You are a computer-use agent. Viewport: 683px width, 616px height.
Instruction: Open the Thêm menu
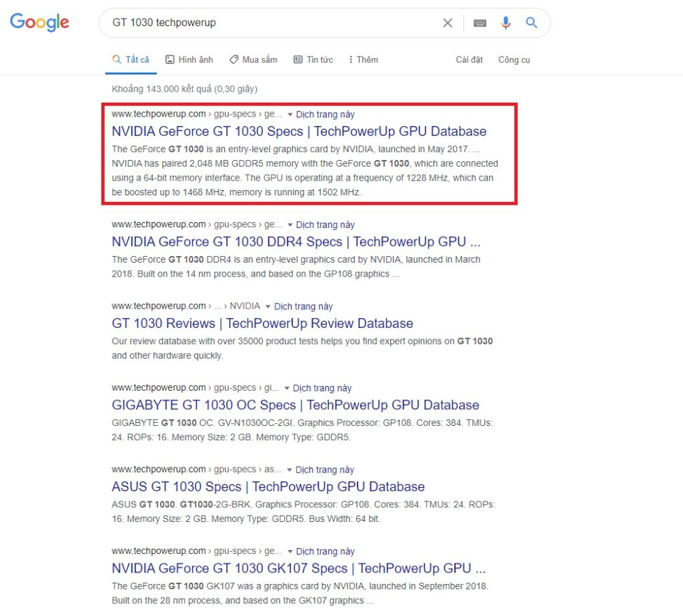[364, 59]
